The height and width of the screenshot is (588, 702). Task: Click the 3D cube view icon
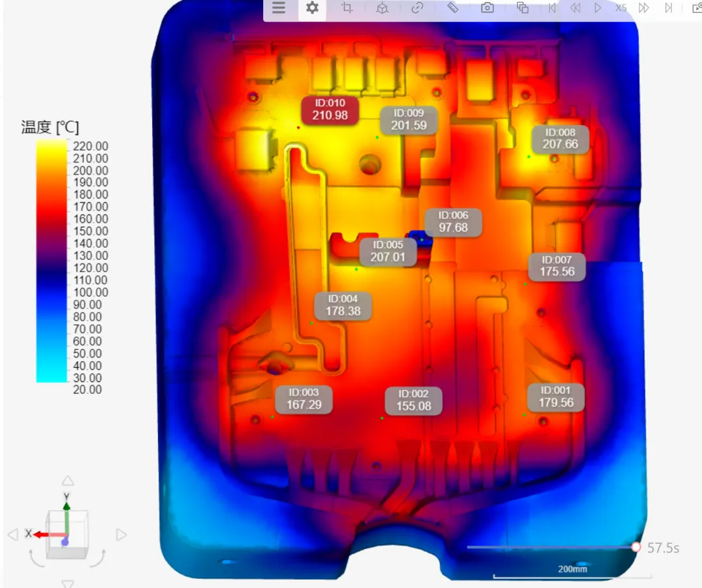pos(382,8)
